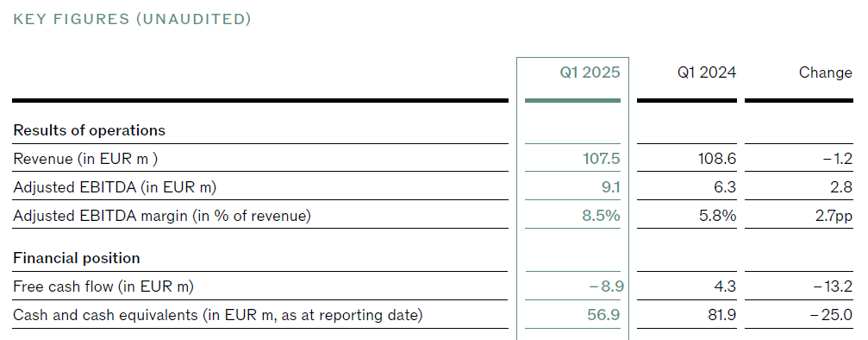The image size is (868, 340).
Task: Select the Q1 2025 revenue value 107.5
Action: point(601,159)
